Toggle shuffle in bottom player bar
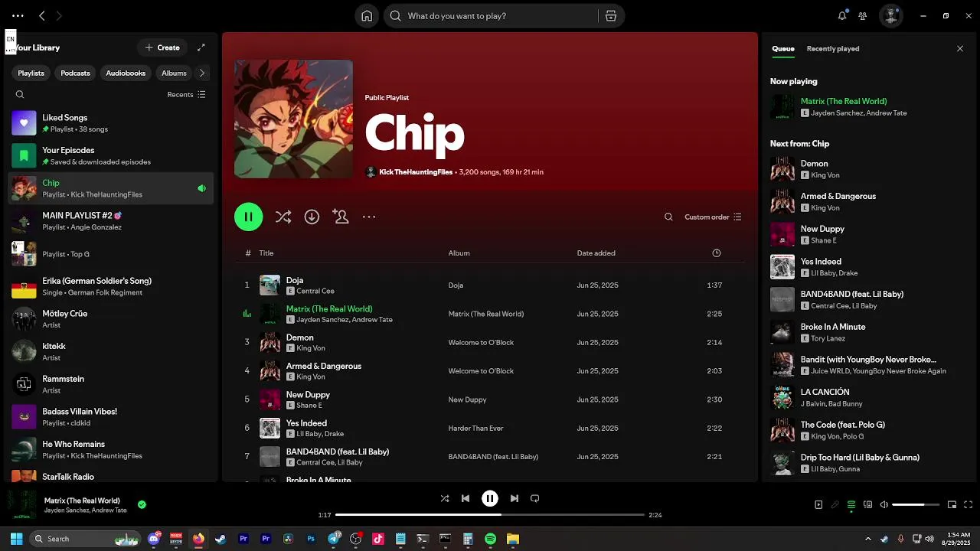The height and width of the screenshot is (551, 980). pos(445,498)
